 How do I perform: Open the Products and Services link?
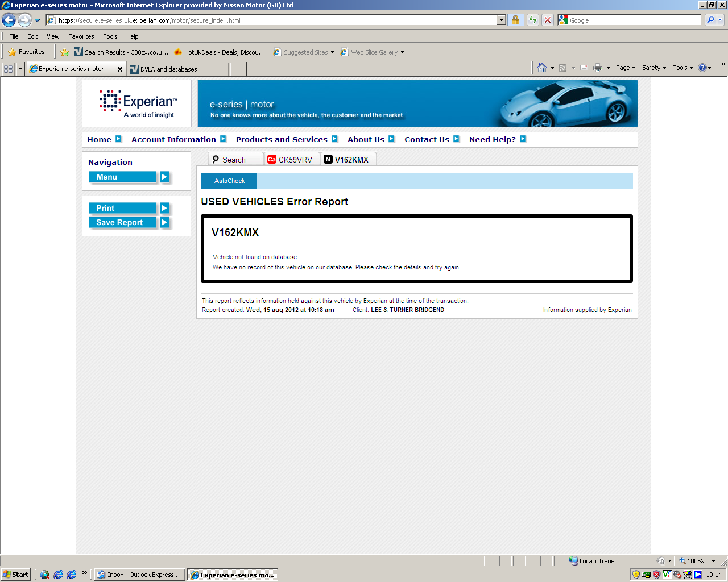(282, 139)
